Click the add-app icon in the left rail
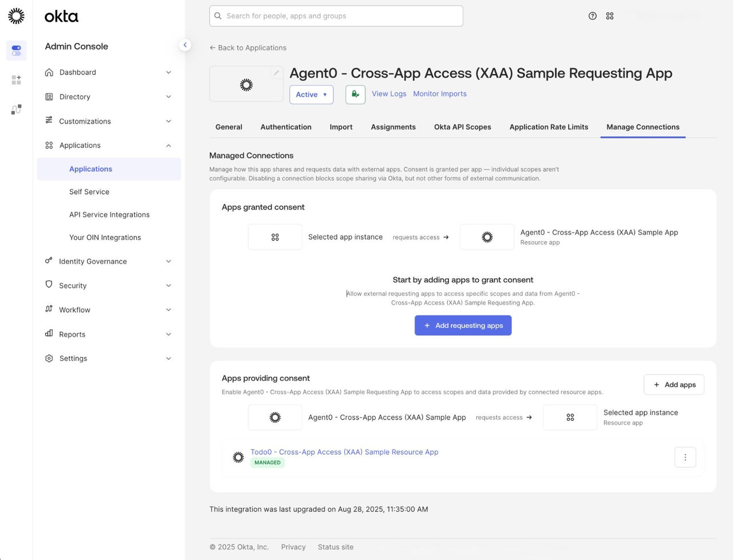733x560 pixels. coord(16,80)
